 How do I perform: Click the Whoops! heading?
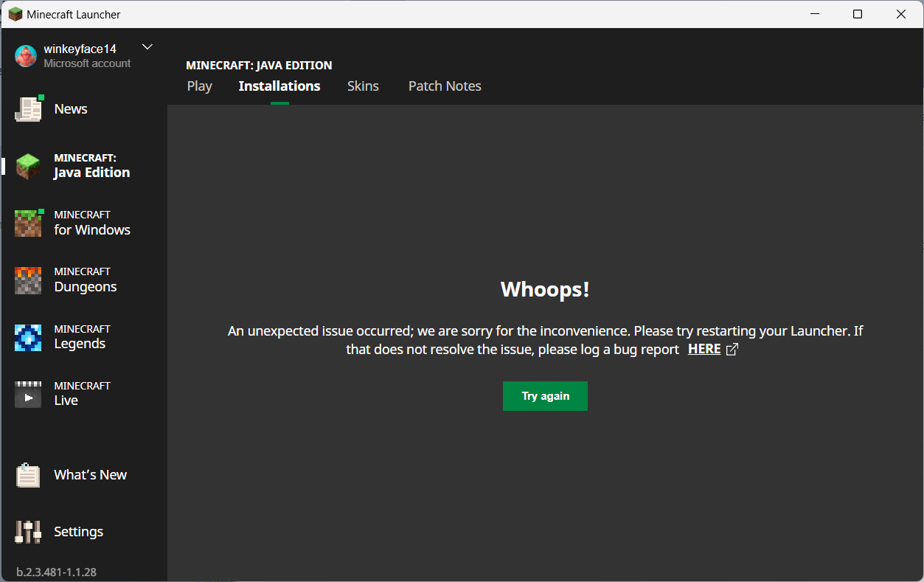point(545,289)
